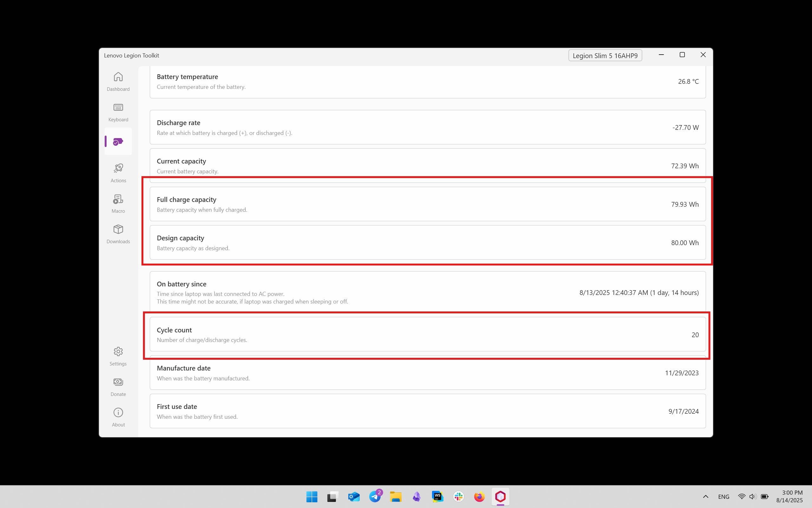The width and height of the screenshot is (812, 508).
Task: Open the volume tray icon
Action: point(753,497)
